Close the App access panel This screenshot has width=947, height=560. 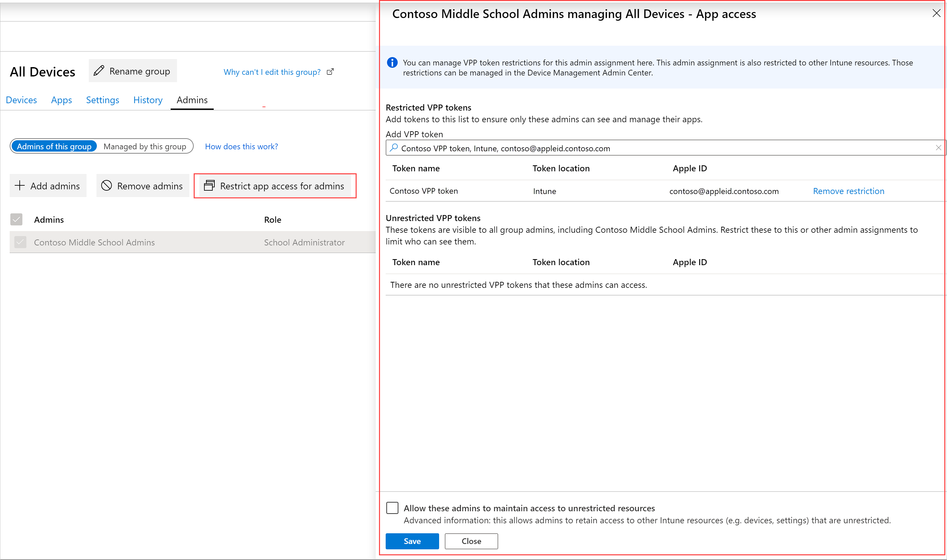point(936,13)
